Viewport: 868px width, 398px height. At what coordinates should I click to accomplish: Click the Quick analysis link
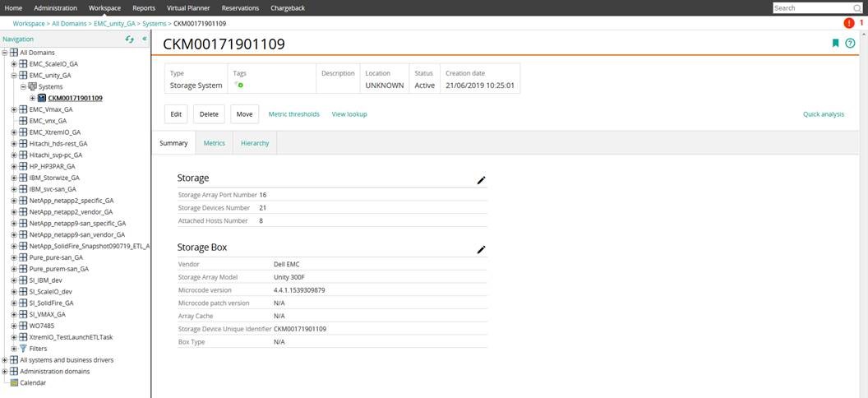point(823,114)
